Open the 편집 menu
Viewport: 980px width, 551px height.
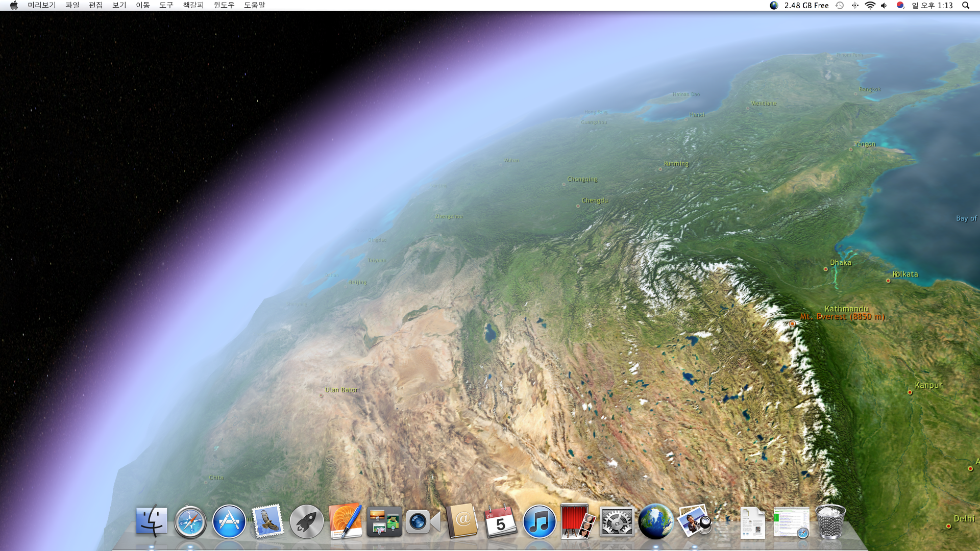tap(96, 5)
